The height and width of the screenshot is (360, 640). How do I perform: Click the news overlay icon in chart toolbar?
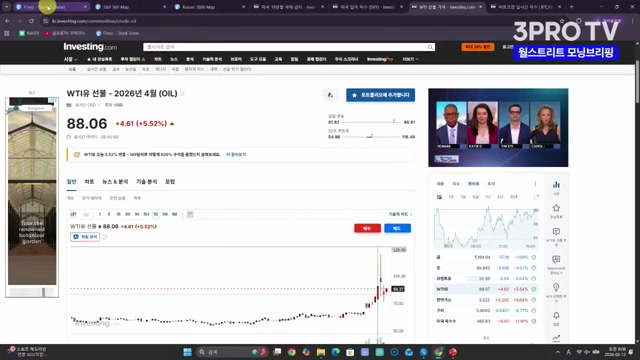point(190,214)
